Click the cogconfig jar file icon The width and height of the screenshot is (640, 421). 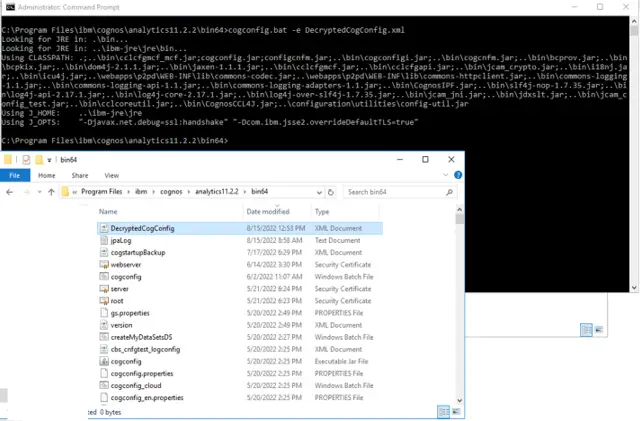click(x=104, y=361)
